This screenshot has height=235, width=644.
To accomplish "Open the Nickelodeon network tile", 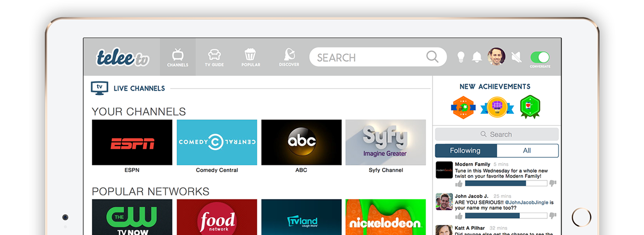I will tap(385, 217).
